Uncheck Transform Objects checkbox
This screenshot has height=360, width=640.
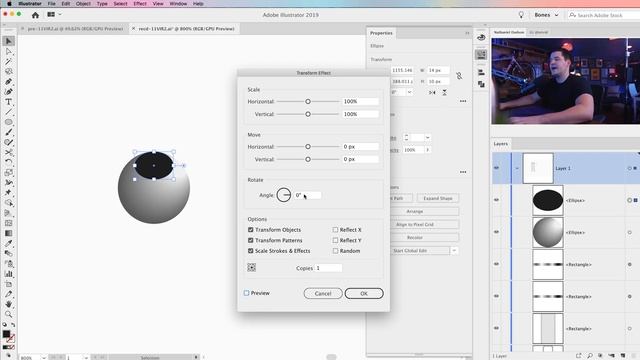tap(251, 230)
